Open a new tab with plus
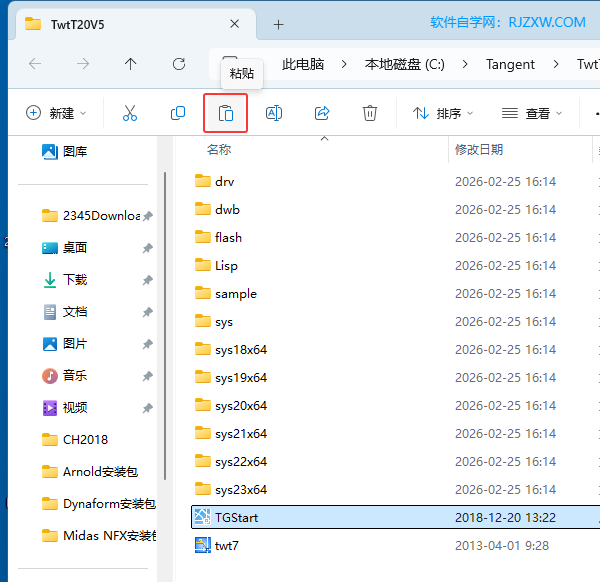Screen dimensions: 600x582 coord(279,25)
